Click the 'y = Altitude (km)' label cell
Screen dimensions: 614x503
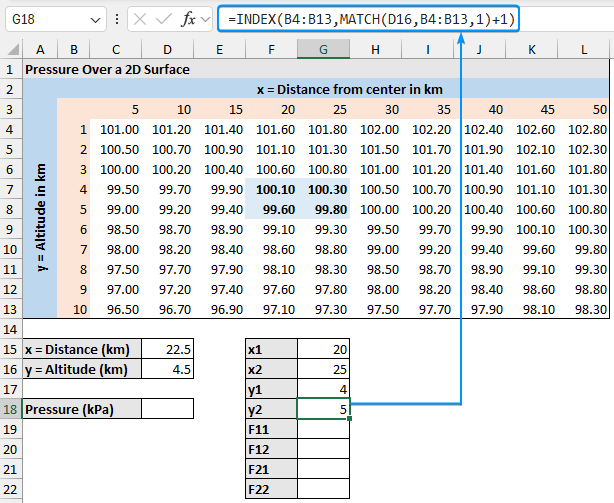click(82, 369)
